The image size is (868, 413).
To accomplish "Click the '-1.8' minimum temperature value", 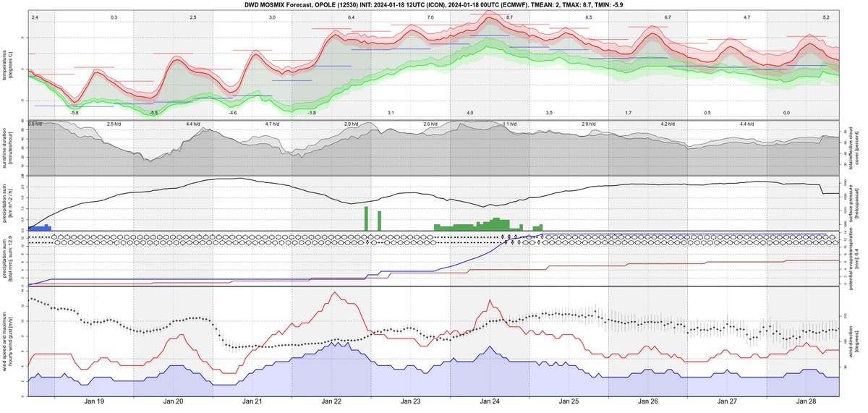I will click(x=311, y=113).
